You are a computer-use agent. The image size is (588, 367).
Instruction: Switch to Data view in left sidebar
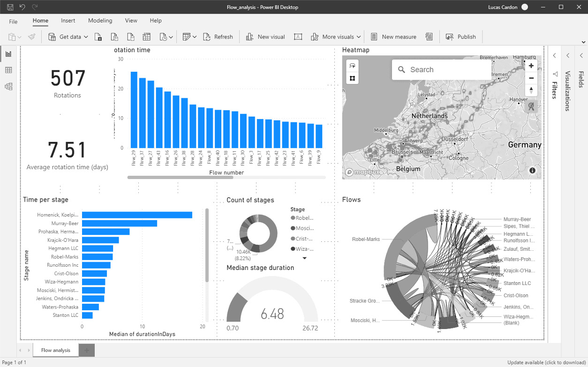point(8,70)
